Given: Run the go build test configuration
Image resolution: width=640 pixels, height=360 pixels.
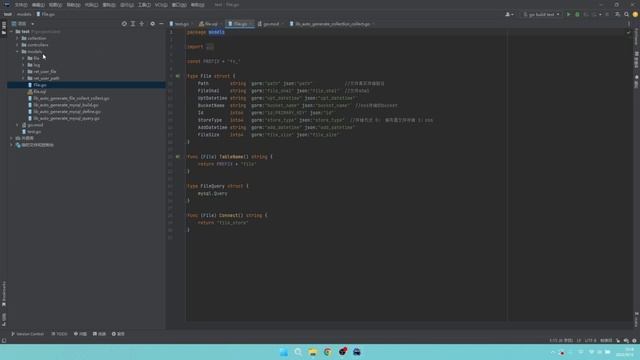Looking at the screenshot, I should pyautogui.click(x=568, y=14).
